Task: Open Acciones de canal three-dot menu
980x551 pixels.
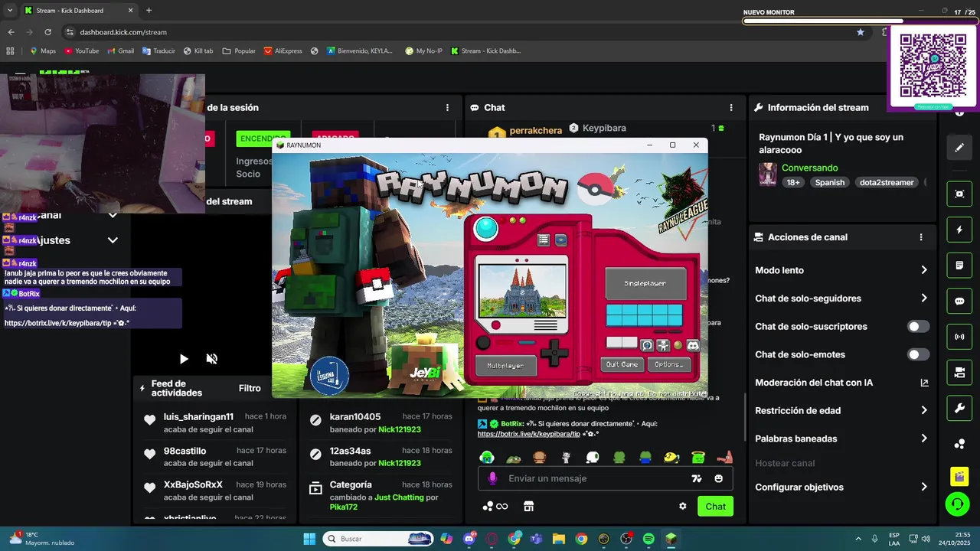Action: [x=921, y=237]
